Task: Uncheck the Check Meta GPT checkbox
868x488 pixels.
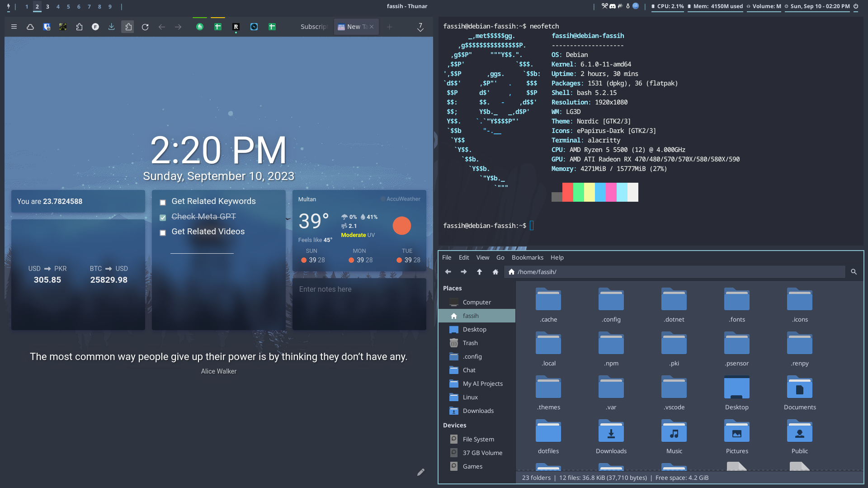Action: pyautogui.click(x=163, y=218)
